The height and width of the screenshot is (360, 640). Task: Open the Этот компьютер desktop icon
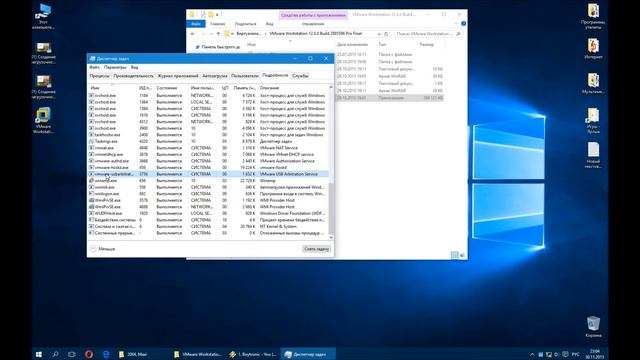[43, 16]
